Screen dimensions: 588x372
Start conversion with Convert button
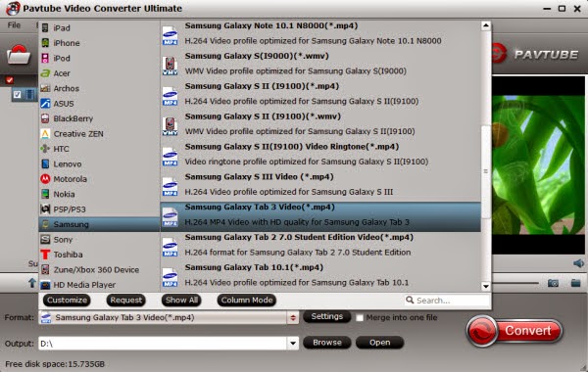click(x=514, y=331)
